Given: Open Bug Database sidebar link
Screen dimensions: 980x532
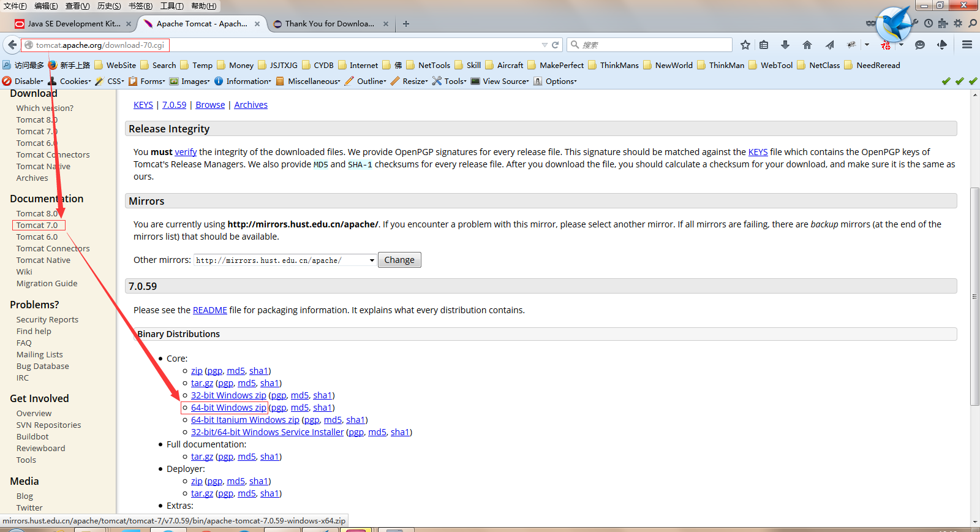Looking at the screenshot, I should coord(42,366).
